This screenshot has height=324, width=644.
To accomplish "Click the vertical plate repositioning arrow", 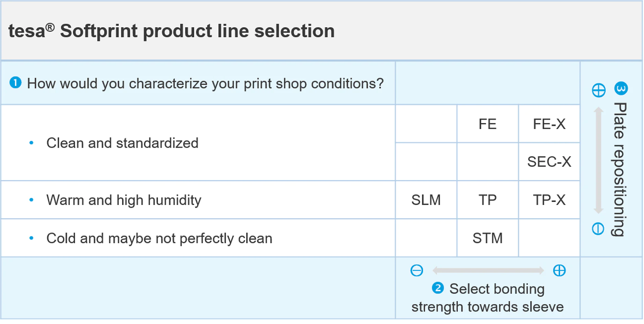I will click(598, 160).
